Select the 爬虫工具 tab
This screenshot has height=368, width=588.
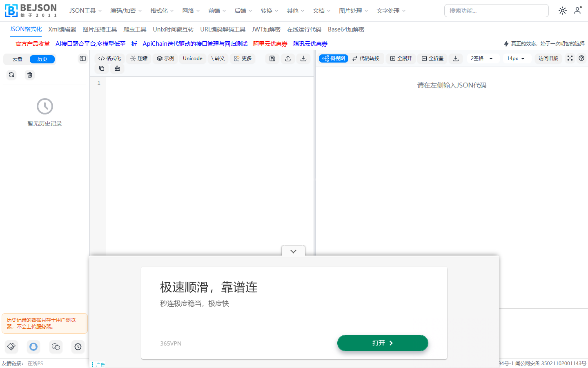(135, 29)
